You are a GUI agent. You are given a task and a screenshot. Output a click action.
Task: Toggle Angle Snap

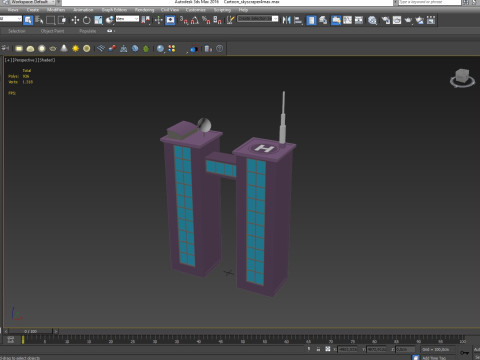[195, 20]
